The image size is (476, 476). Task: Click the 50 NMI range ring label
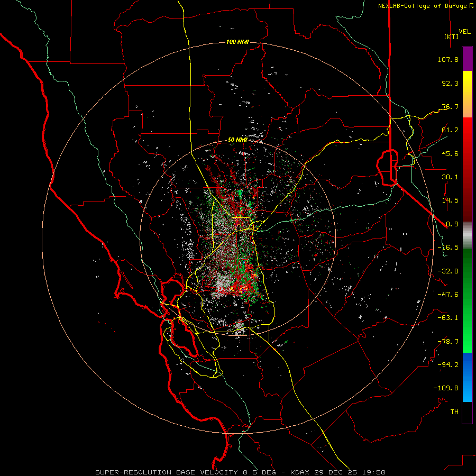pyautogui.click(x=237, y=140)
